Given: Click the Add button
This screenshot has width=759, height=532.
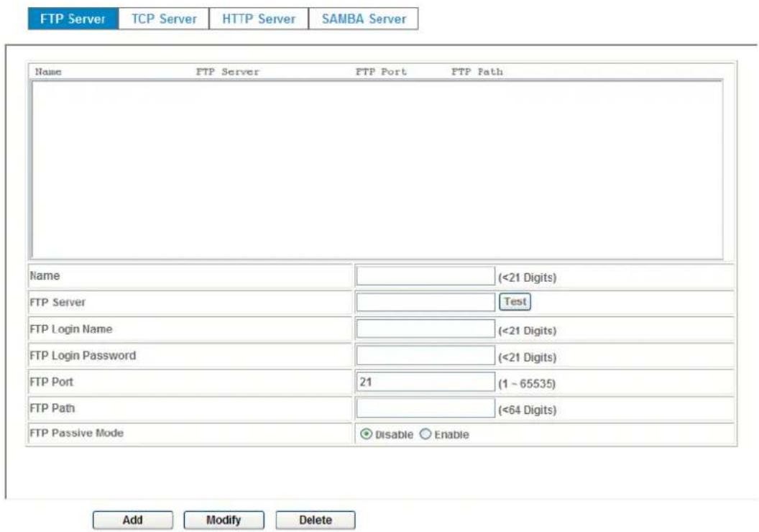Looking at the screenshot, I should 133,520.
